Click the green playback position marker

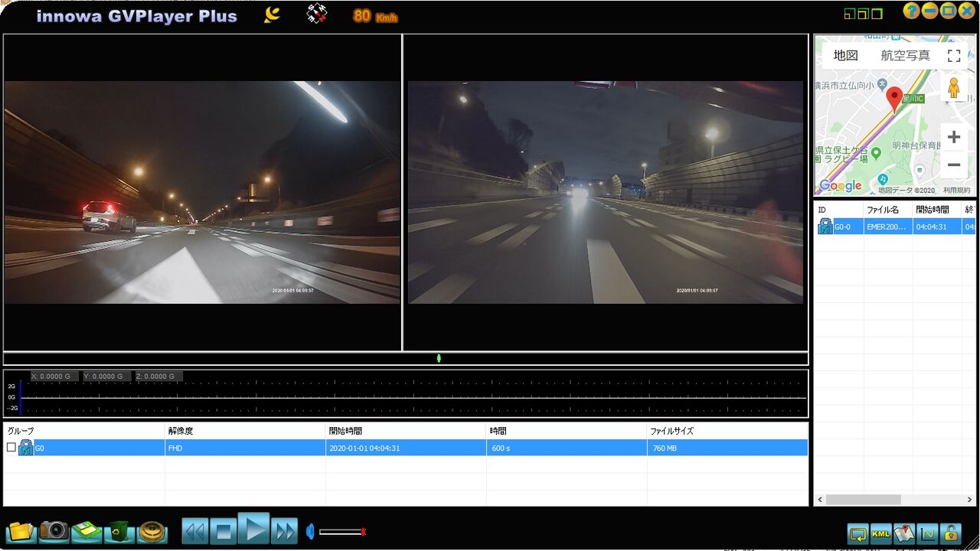[439, 358]
